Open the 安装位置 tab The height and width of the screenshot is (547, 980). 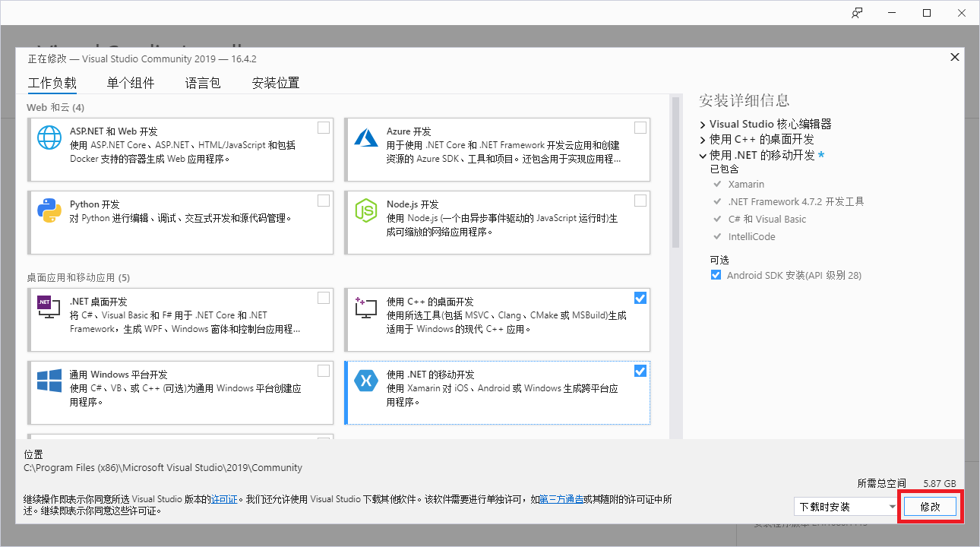[276, 83]
